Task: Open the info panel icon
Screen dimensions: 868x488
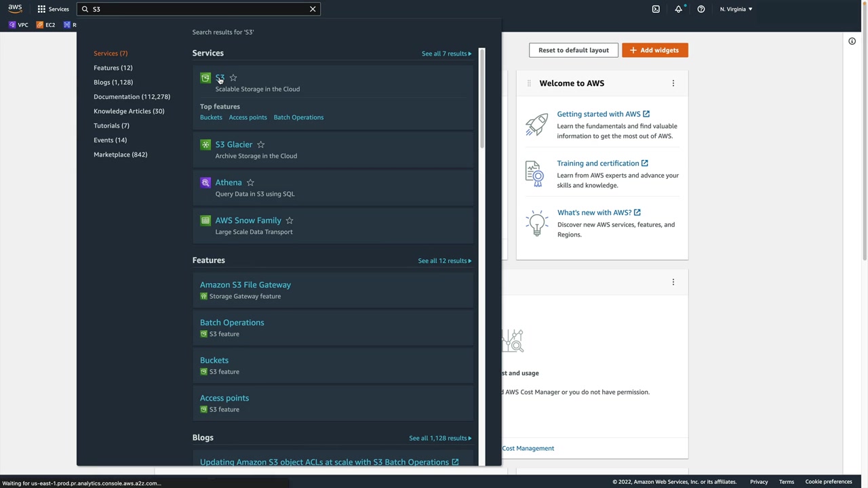Action: 852,41
